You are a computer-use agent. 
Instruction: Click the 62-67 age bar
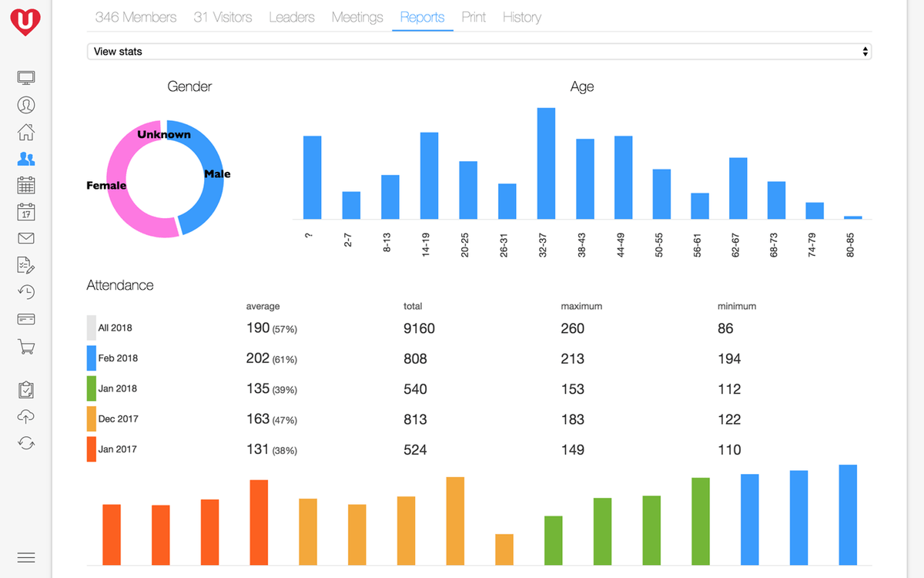(x=738, y=189)
